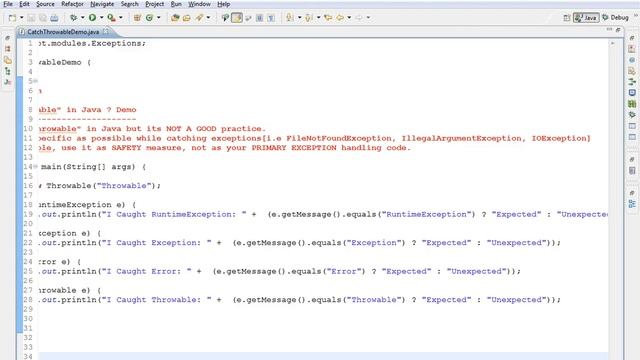
Task: Open the Debug configurations dropdown arrow
Action: pyautogui.click(x=82, y=18)
